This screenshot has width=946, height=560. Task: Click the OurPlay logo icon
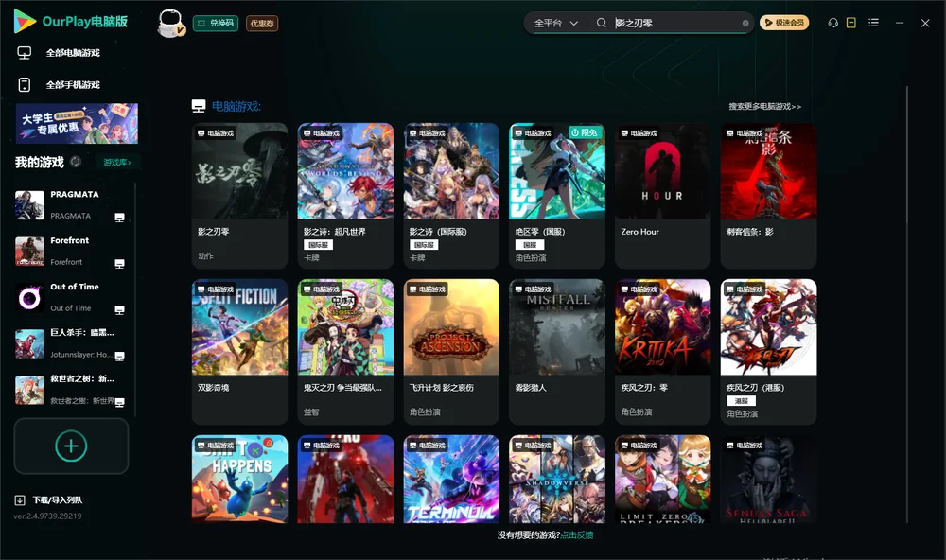[x=25, y=21]
